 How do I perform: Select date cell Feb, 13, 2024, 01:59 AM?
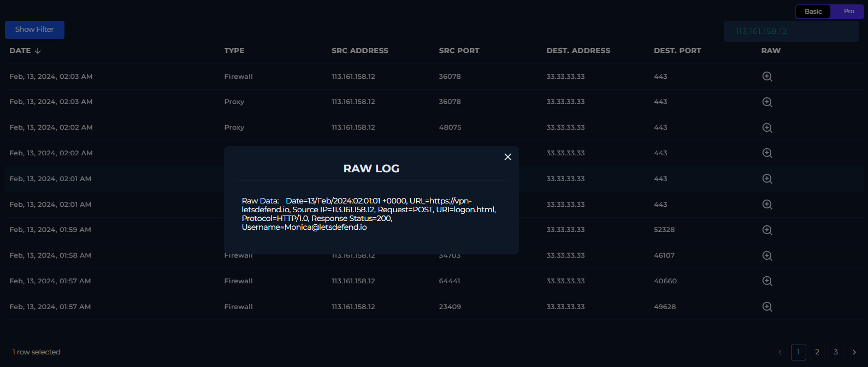[x=50, y=230]
